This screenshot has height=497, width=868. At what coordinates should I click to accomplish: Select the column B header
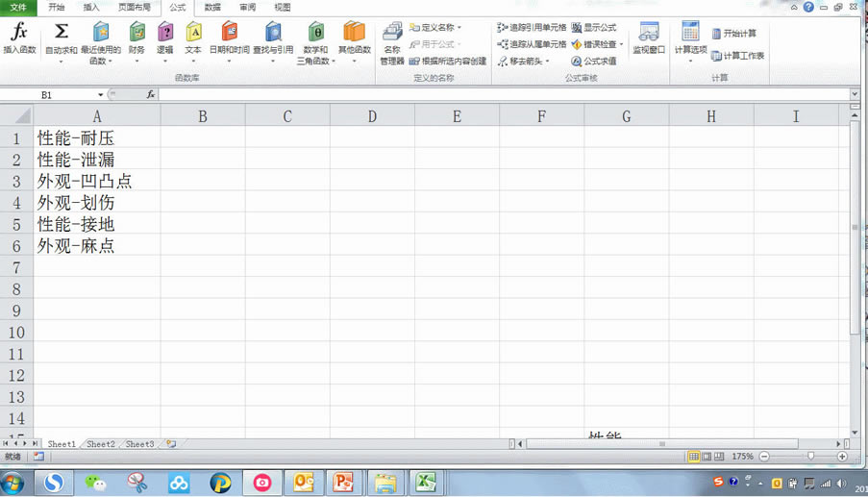point(203,116)
